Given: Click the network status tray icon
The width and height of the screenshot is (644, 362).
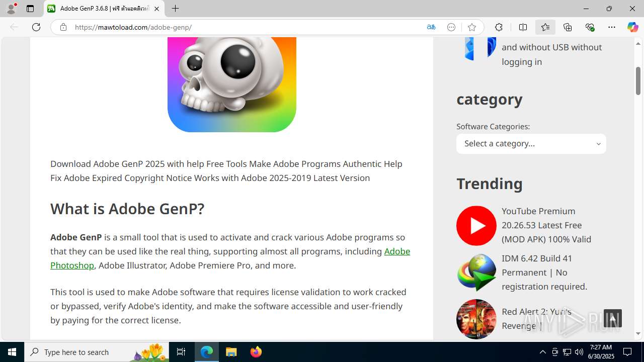Looking at the screenshot, I should coord(567,352).
